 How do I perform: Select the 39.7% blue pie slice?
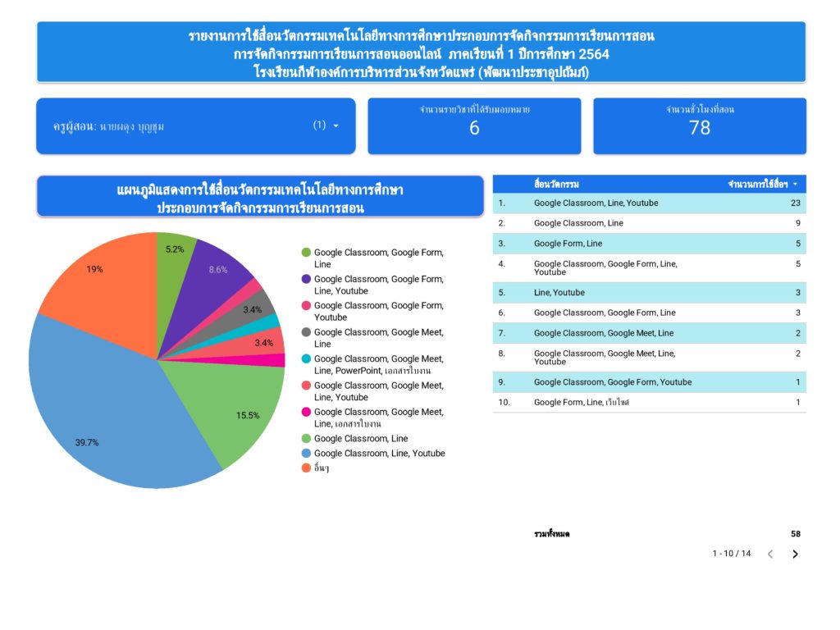click(x=107, y=407)
